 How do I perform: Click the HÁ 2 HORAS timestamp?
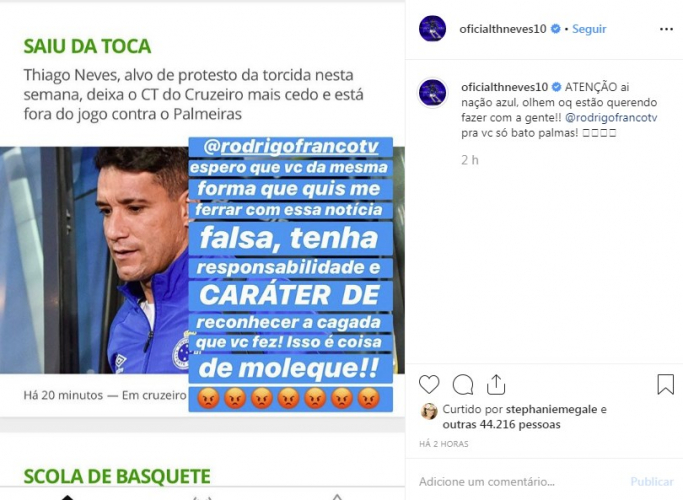(443, 444)
